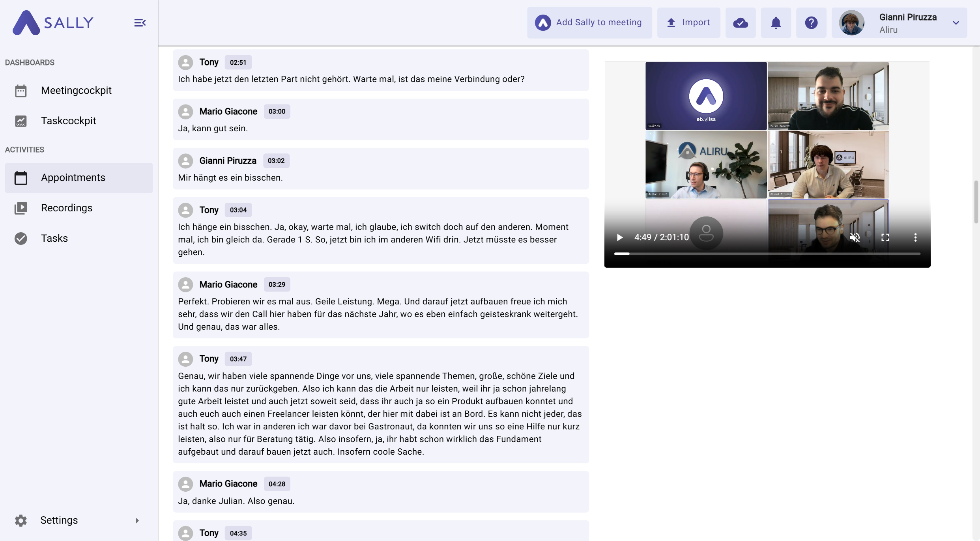
Task: Unmute the recording video audio
Action: (855, 237)
